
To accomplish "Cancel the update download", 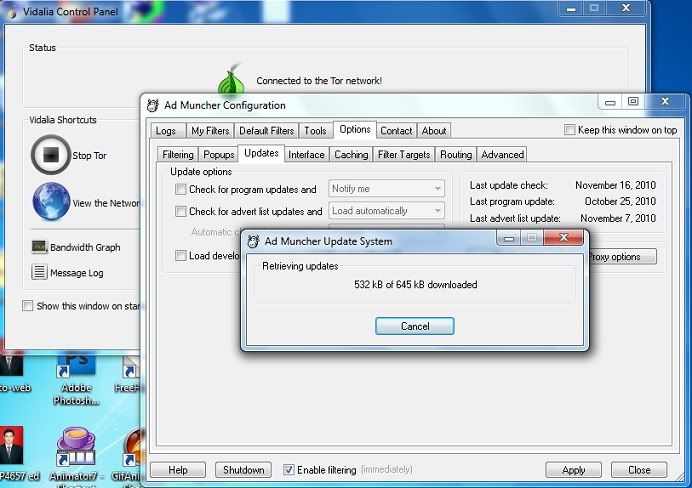I will pos(415,326).
